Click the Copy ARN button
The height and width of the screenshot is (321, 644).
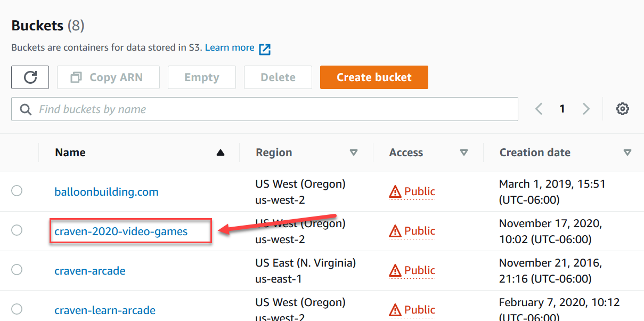click(108, 77)
